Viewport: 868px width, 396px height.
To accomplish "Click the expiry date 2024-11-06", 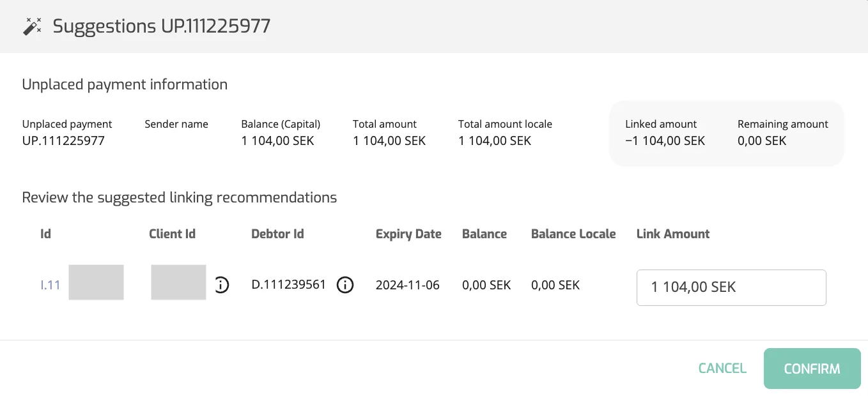I will [408, 285].
